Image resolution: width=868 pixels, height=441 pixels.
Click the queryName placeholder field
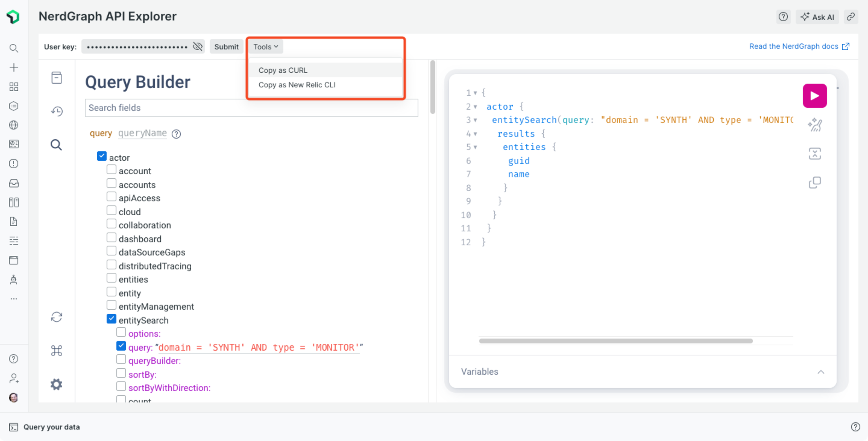tap(142, 133)
